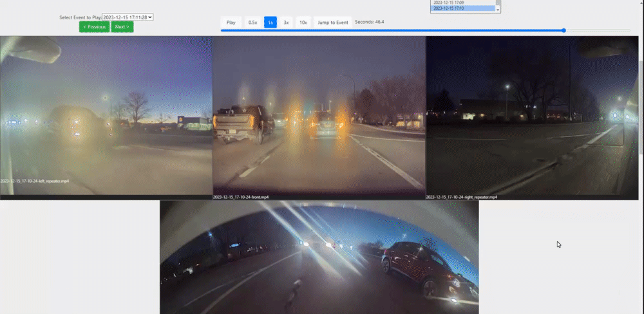Click the green Next button
The height and width of the screenshot is (314, 644).
[x=122, y=27]
